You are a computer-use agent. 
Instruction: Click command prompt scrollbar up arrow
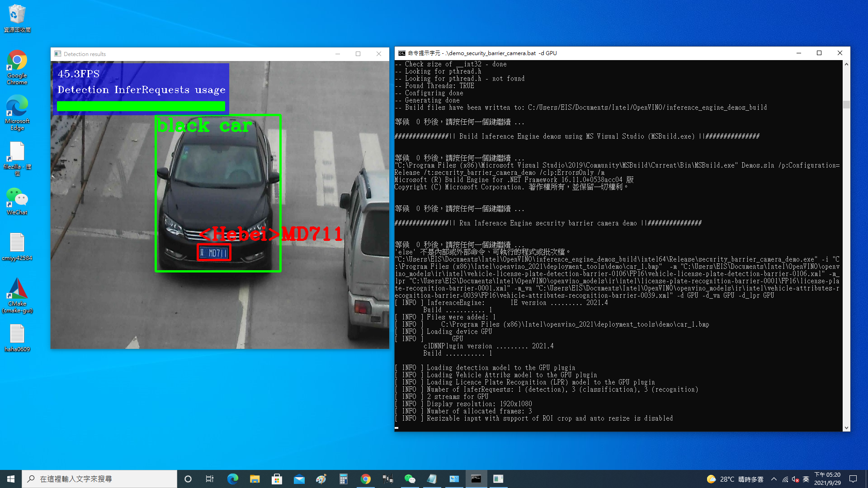pyautogui.click(x=846, y=64)
